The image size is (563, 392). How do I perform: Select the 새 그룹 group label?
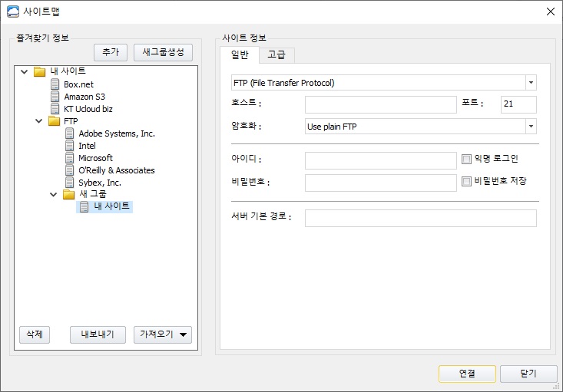[x=93, y=194]
